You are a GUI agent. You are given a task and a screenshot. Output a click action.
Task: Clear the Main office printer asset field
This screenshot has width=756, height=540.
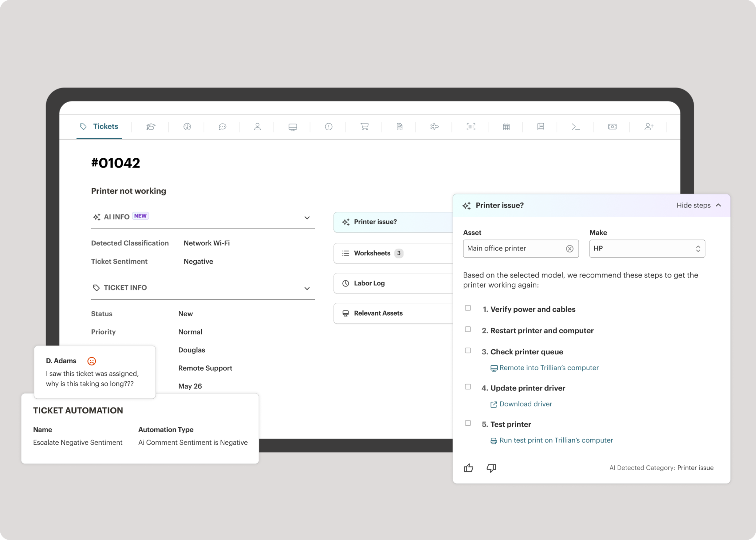[x=570, y=248]
